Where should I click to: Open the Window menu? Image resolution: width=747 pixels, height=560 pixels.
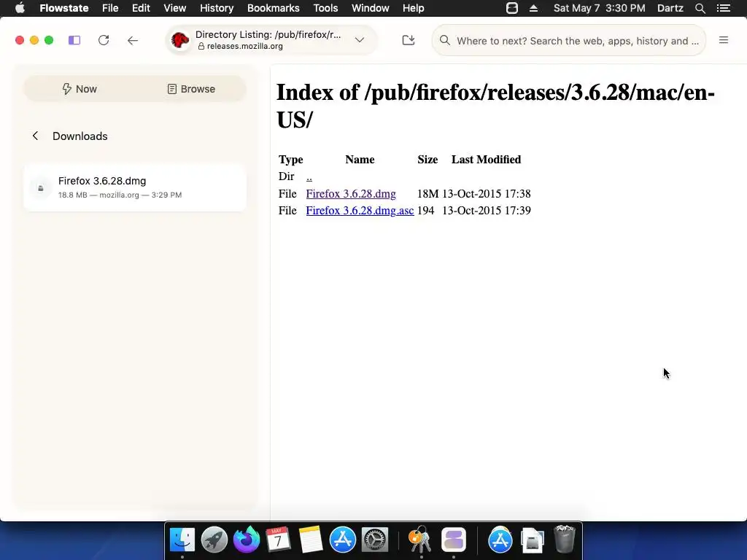370,8
